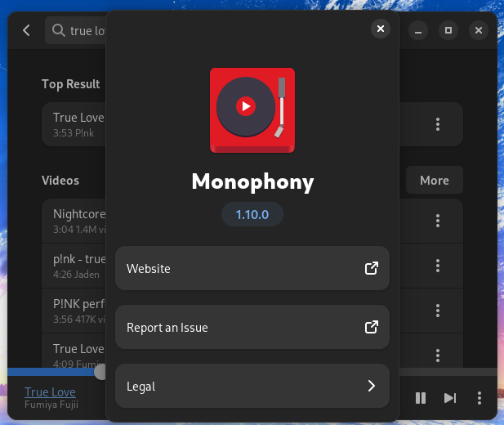The height and width of the screenshot is (425, 504).
Task: Skip to the next track
Action: pyautogui.click(x=450, y=398)
